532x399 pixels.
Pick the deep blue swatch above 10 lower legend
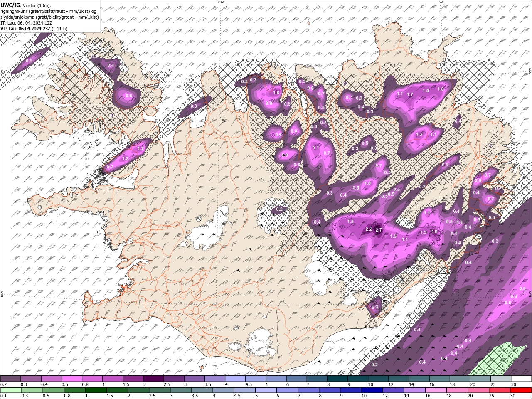point(372,390)
